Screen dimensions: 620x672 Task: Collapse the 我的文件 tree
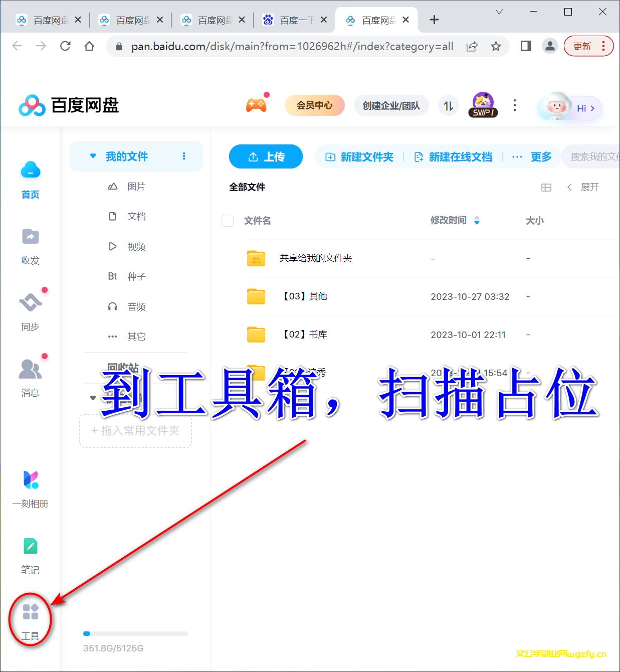pyautogui.click(x=93, y=156)
